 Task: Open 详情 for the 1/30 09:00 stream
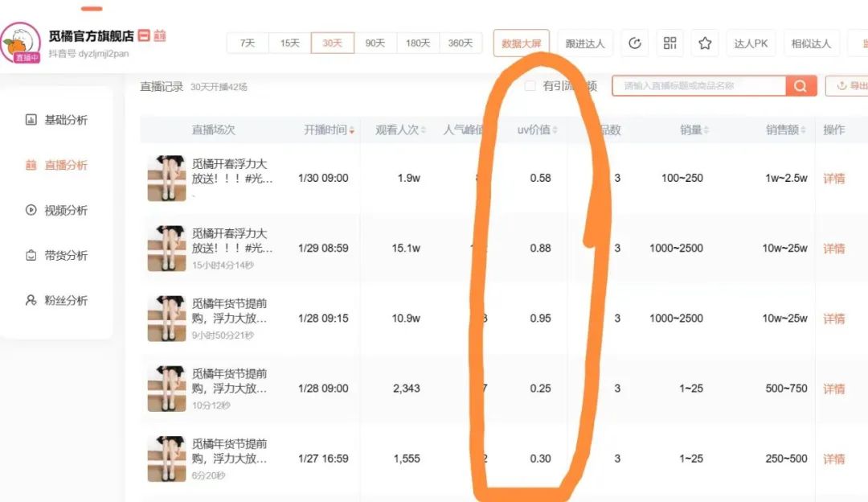[x=833, y=179]
